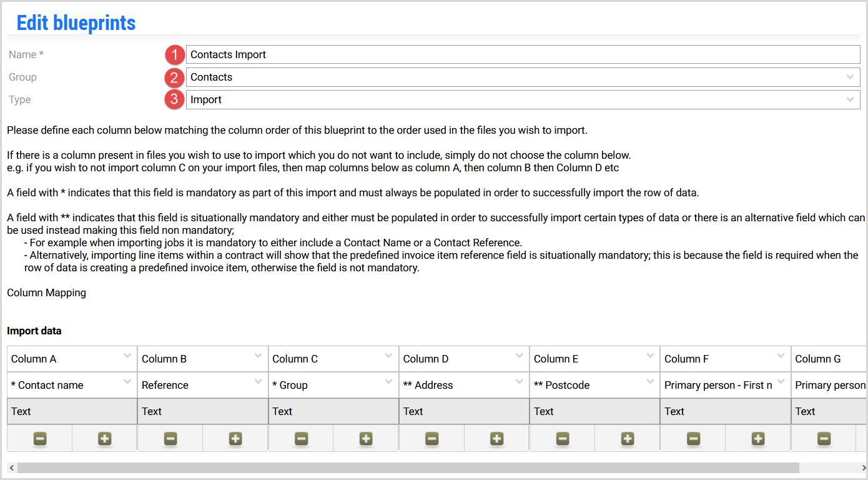Change the '* Contact name' field mapping dropdown

point(72,385)
